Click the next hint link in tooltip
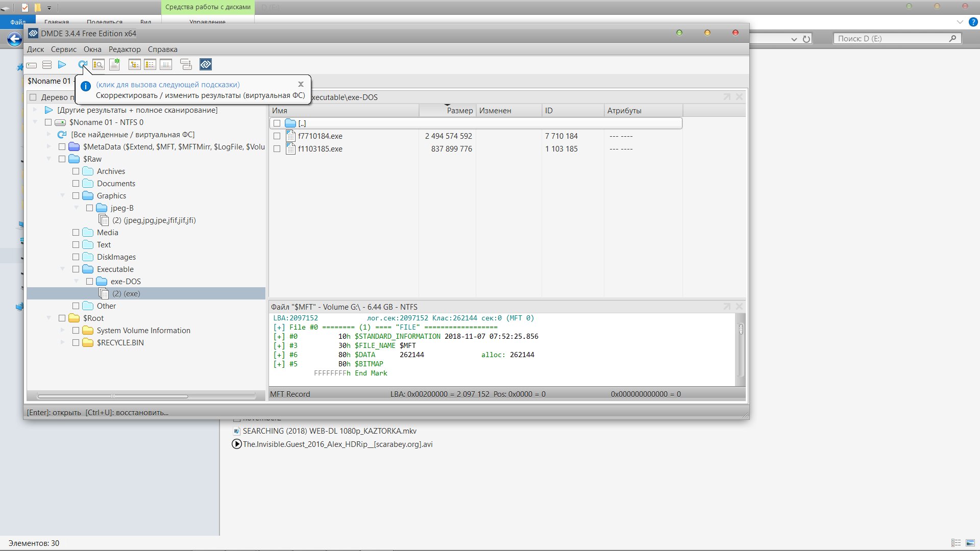Image resolution: width=980 pixels, height=551 pixels. [x=168, y=85]
